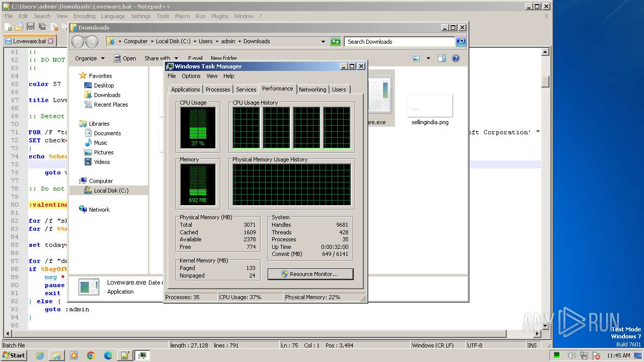Click Notepad++ taskbar icon

pos(124,355)
